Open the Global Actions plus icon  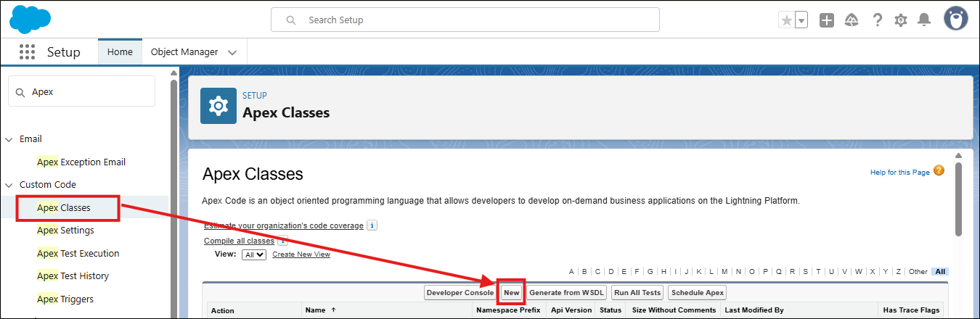tap(827, 20)
